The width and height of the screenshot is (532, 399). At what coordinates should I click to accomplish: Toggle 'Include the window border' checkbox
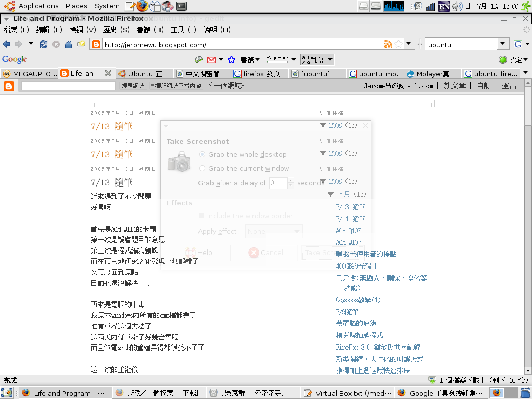pos(202,216)
